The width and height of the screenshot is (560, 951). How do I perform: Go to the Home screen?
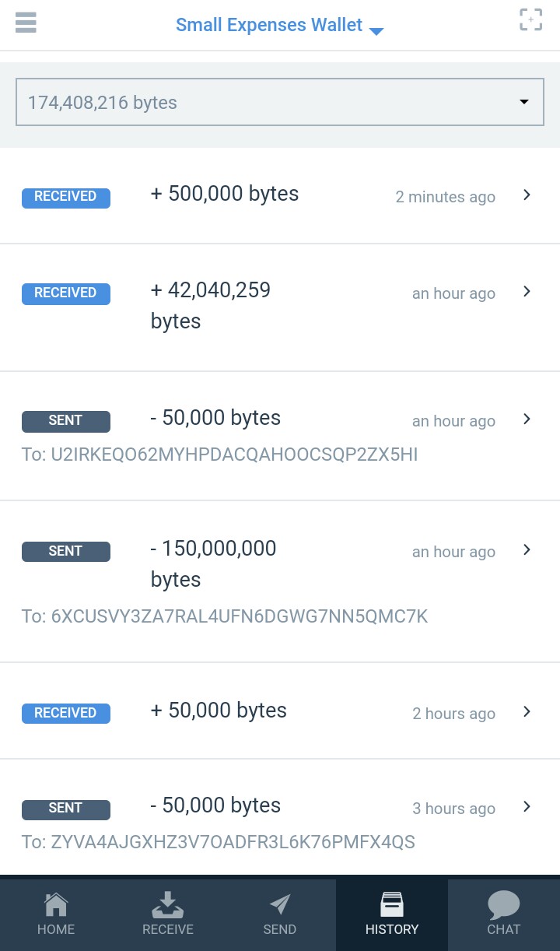(x=56, y=914)
